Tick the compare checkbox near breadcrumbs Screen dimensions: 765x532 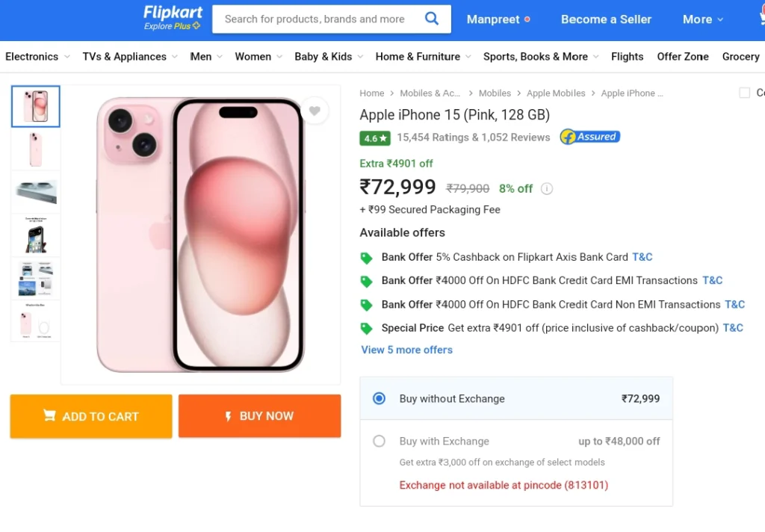[745, 93]
